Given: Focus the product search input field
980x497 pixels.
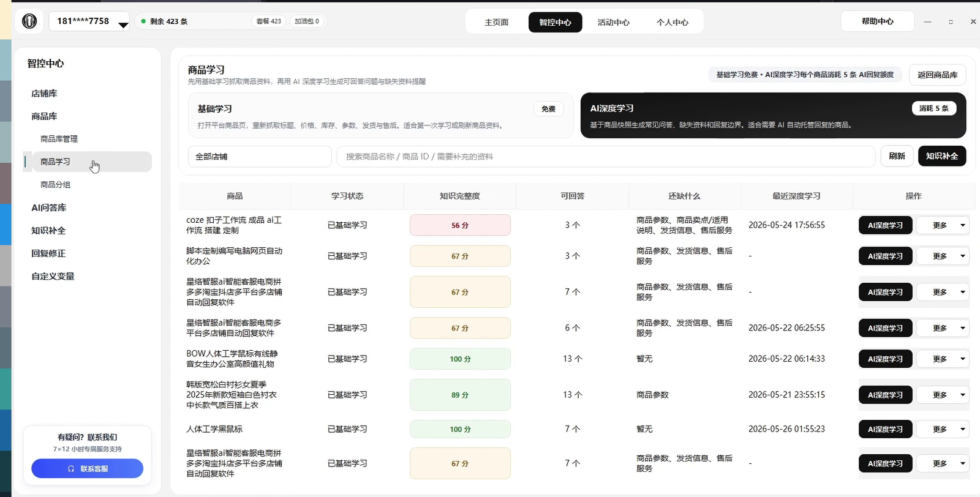Looking at the screenshot, I should 606,157.
